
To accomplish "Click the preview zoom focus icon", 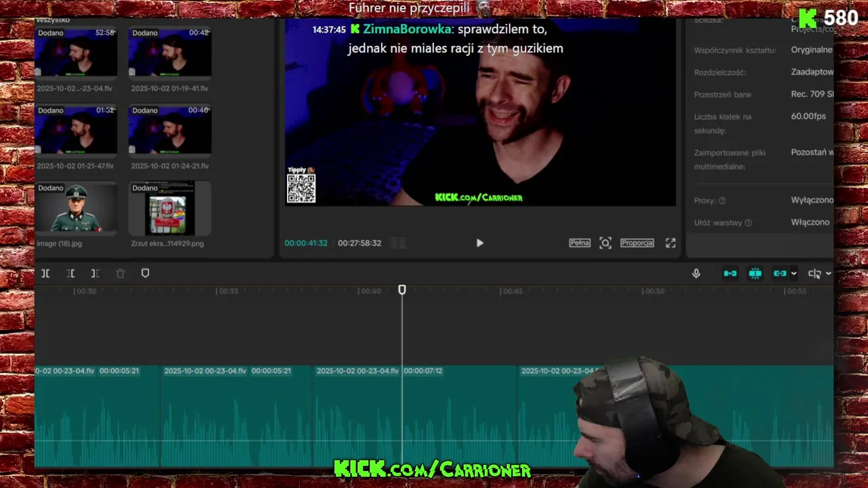I will tap(606, 243).
